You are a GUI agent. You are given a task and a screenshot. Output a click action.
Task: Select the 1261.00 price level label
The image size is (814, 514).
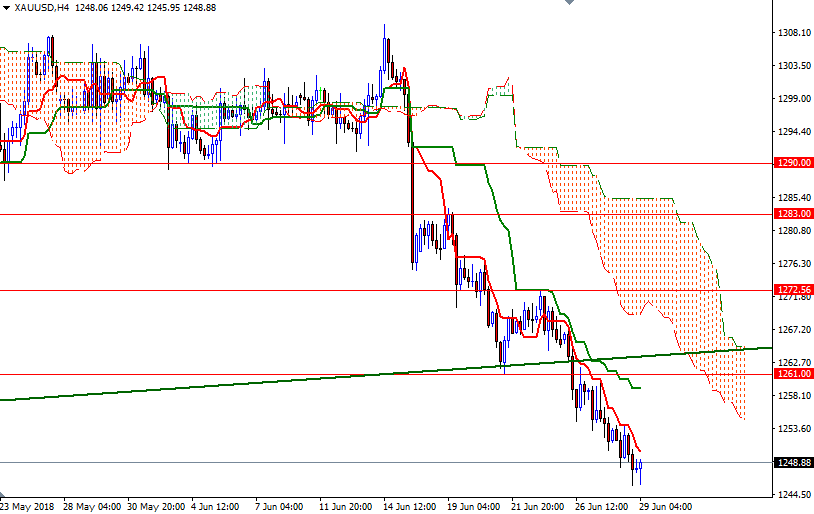pos(793,374)
